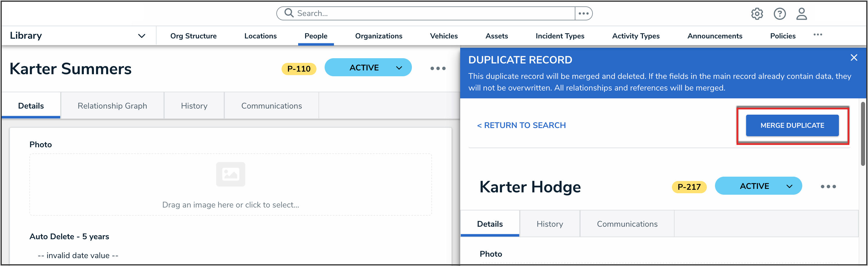Open Karter Hodge record actions ellipsis
Image resolution: width=868 pixels, height=266 pixels.
pyautogui.click(x=828, y=187)
